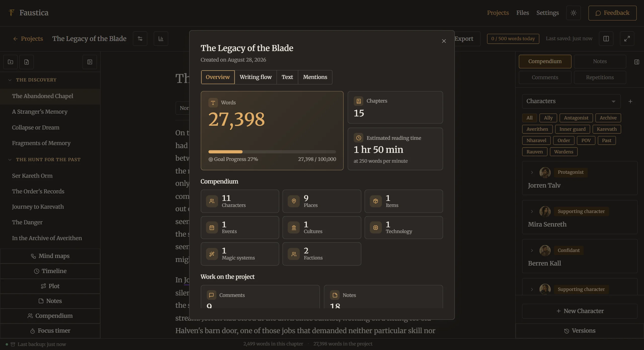This screenshot has width=644, height=350.
Task: Filter characters by POV tag
Action: pyautogui.click(x=586, y=140)
